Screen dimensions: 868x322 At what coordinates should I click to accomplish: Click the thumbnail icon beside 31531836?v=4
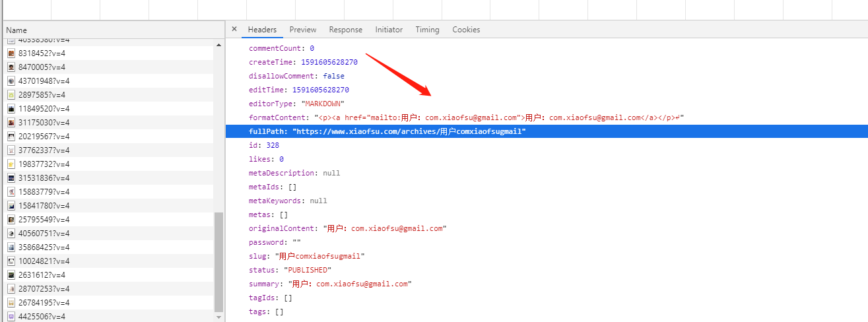point(11,177)
